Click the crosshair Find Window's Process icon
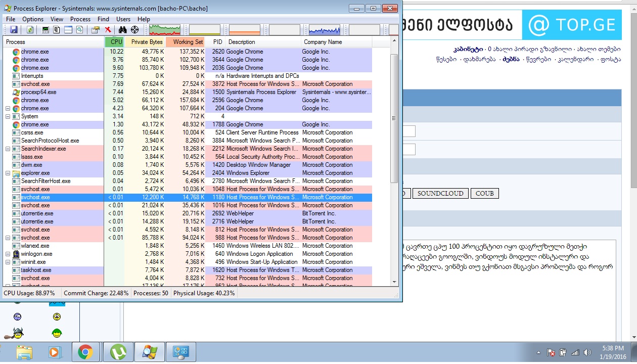The height and width of the screenshot is (364, 637). tap(134, 30)
